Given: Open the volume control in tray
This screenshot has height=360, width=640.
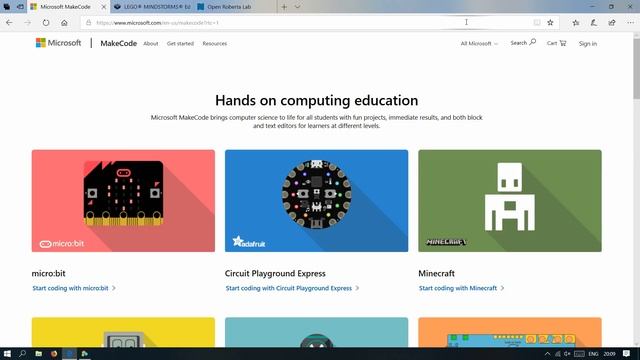Looking at the screenshot, I should 567,354.
